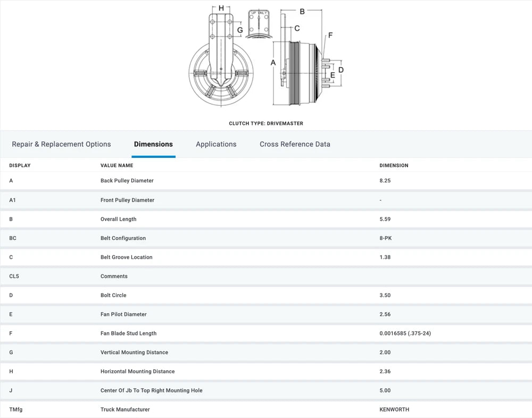This screenshot has height=418, width=532.
Task: Click the VALUE NAME column header
Action: pyautogui.click(x=117, y=165)
